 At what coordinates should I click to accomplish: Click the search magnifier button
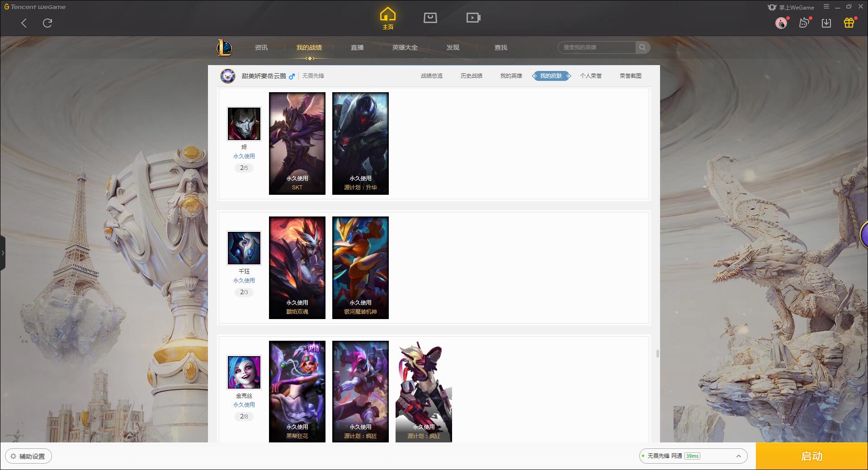point(642,47)
